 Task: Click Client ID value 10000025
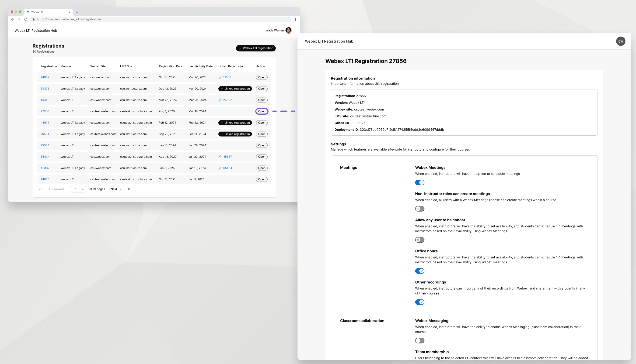point(358,123)
